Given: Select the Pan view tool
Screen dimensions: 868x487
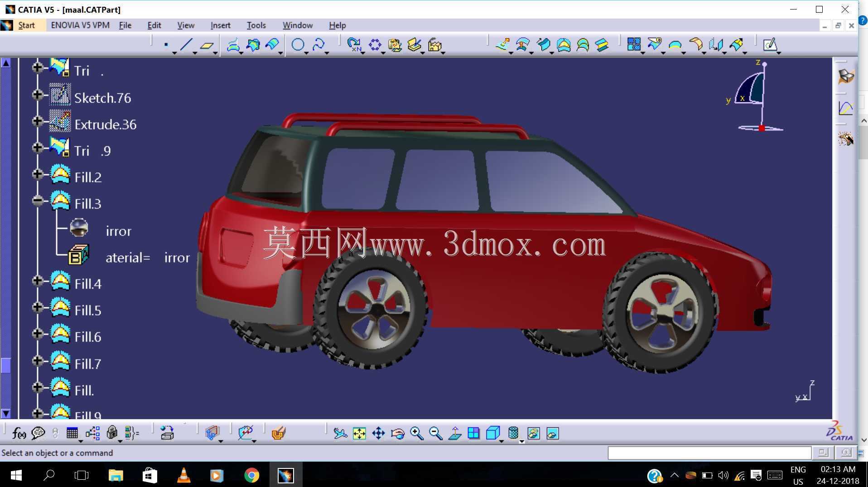Looking at the screenshot, I should pos(378,433).
